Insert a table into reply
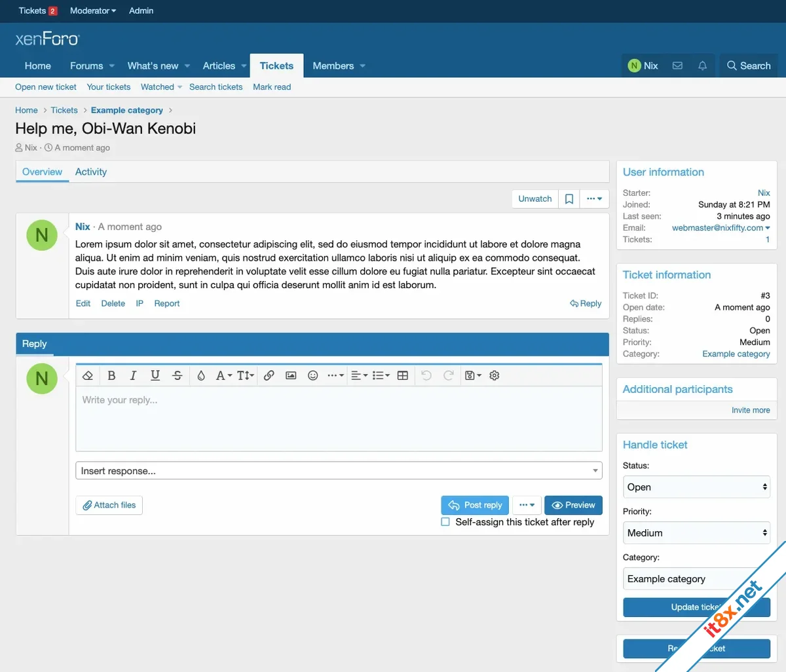The image size is (786, 672). [x=403, y=375]
